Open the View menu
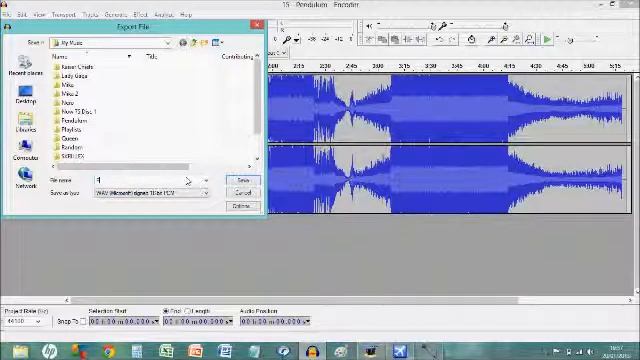This screenshot has height=360, width=640. (39, 15)
